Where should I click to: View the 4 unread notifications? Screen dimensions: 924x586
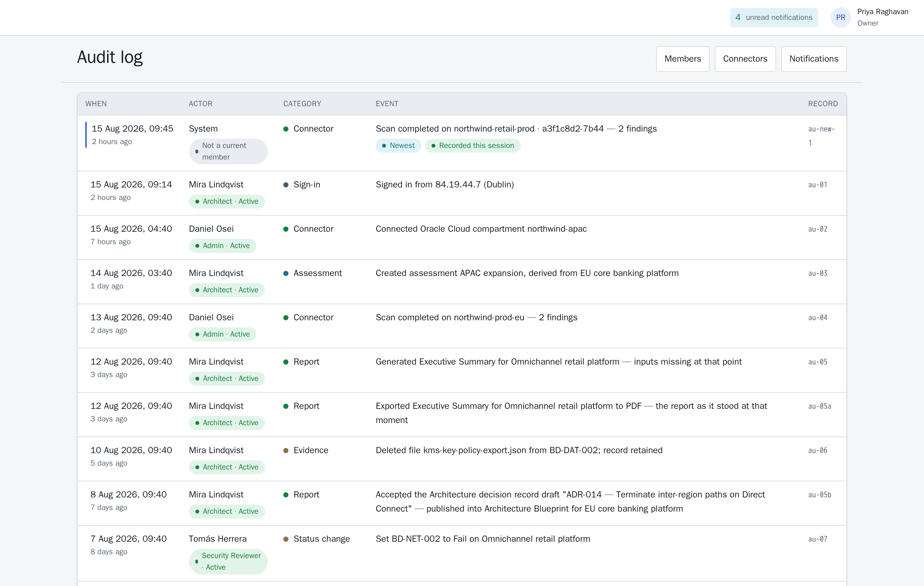774,17
